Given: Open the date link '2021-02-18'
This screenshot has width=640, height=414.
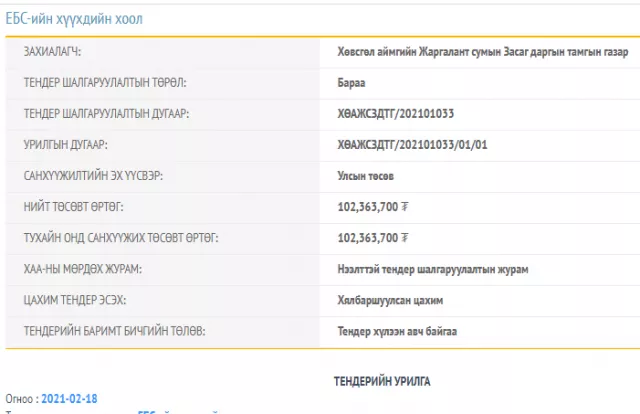Looking at the screenshot, I should [x=69, y=399].
